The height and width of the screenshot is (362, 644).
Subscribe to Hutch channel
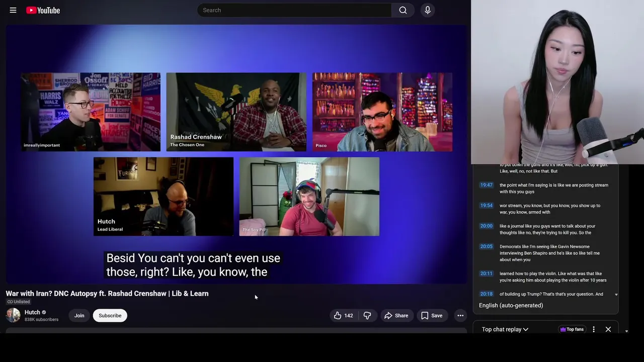110,316
